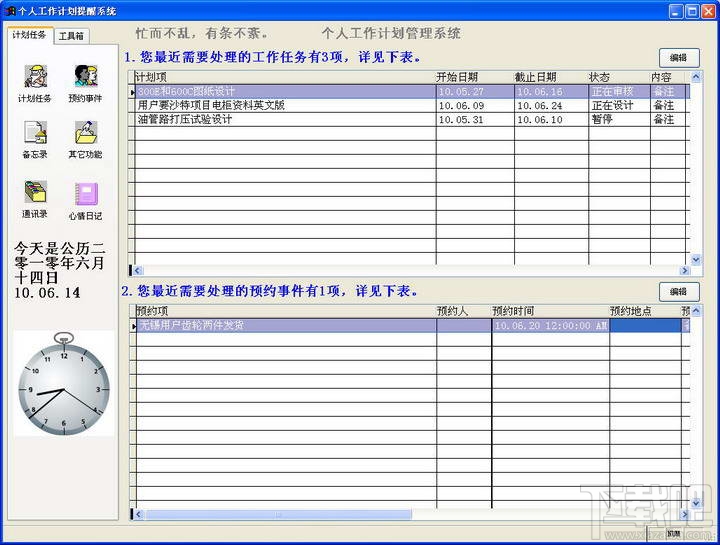This screenshot has height=545, width=720.
Task: Click start date cell 10.06.09
Action: [475, 106]
